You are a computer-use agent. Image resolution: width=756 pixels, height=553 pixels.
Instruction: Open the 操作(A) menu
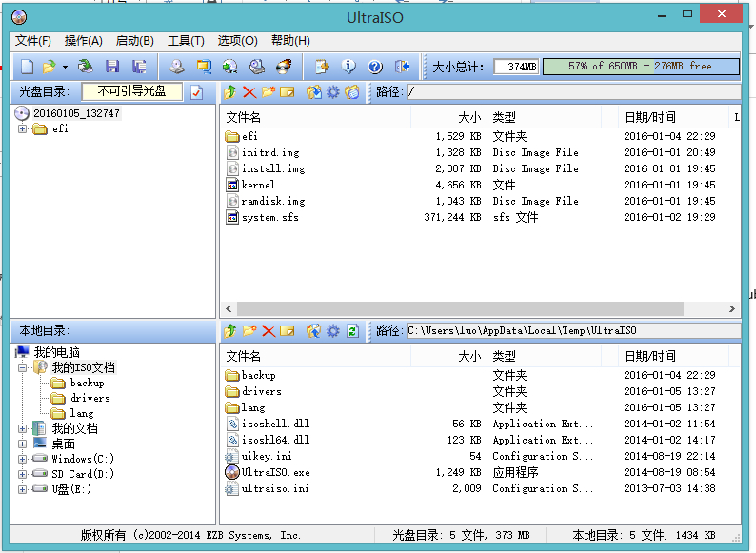coord(84,41)
